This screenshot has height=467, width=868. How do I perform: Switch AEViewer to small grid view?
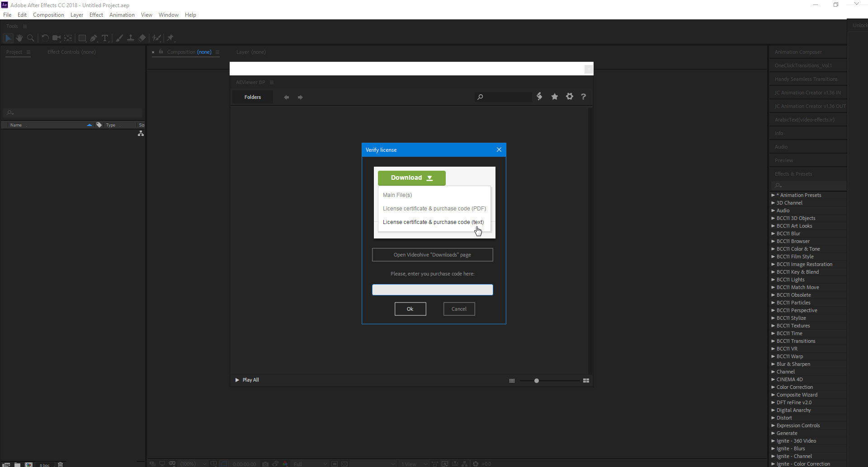tap(512, 381)
